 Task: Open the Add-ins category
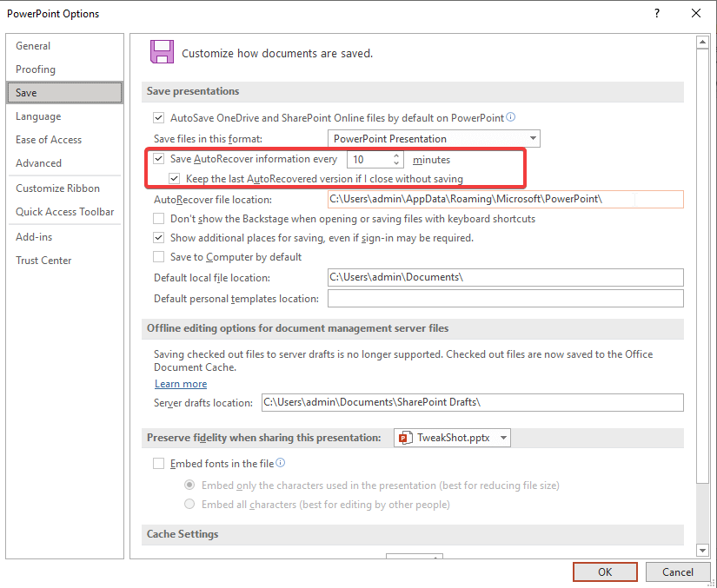click(x=64, y=237)
